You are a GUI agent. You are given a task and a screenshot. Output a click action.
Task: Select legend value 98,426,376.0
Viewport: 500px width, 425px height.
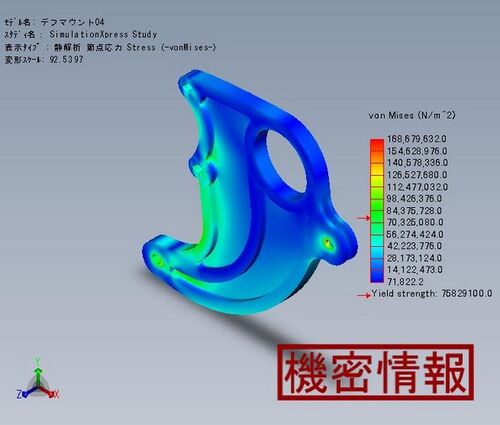tap(414, 199)
